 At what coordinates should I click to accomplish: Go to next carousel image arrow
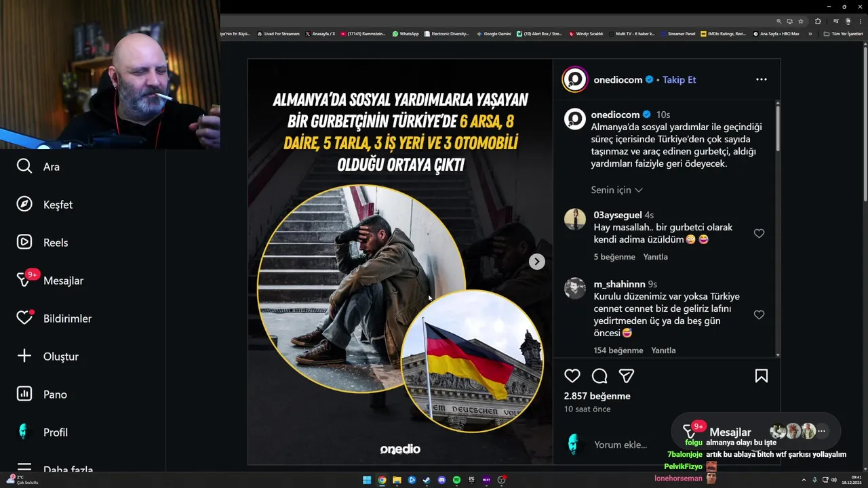(536, 262)
